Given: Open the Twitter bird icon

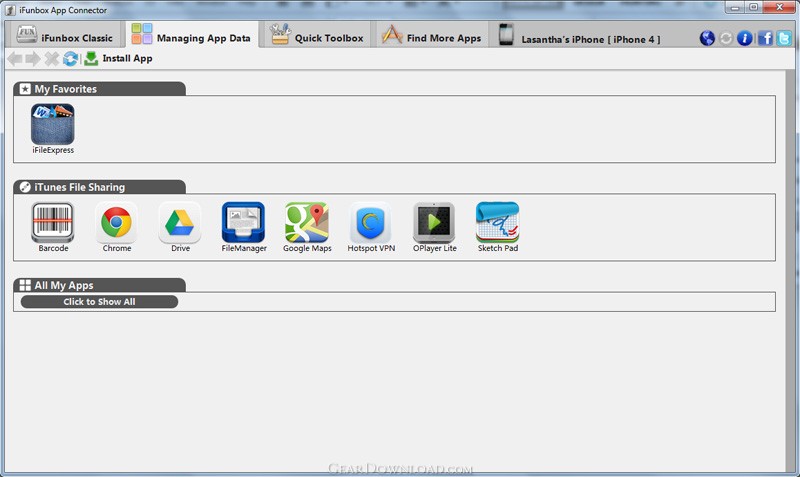Looking at the screenshot, I should (x=784, y=38).
